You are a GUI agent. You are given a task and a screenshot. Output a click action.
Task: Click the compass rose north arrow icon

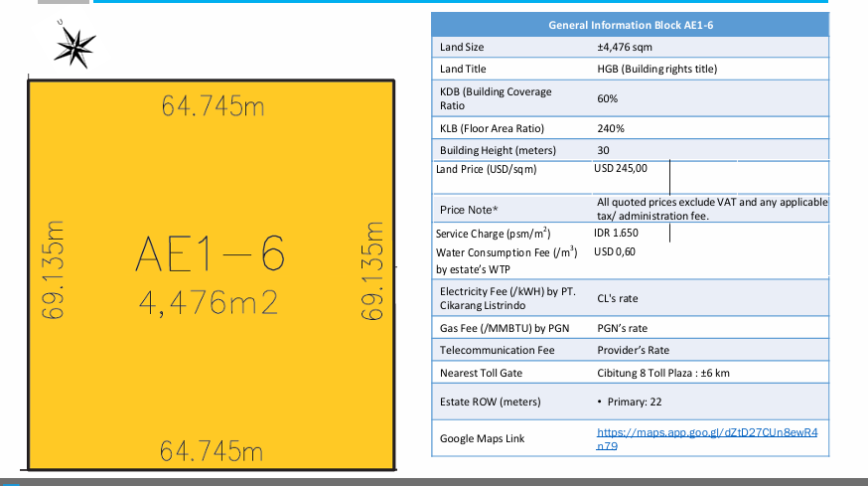[74, 46]
